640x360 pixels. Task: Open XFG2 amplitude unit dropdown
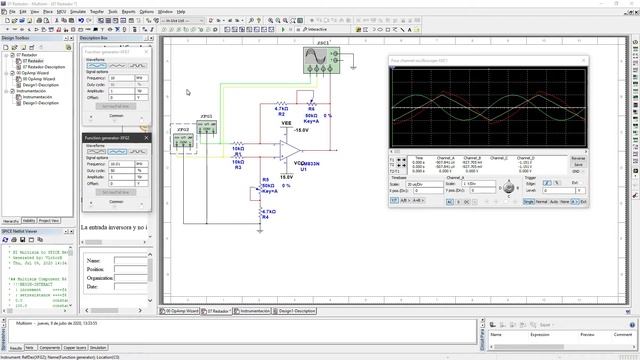[142, 177]
